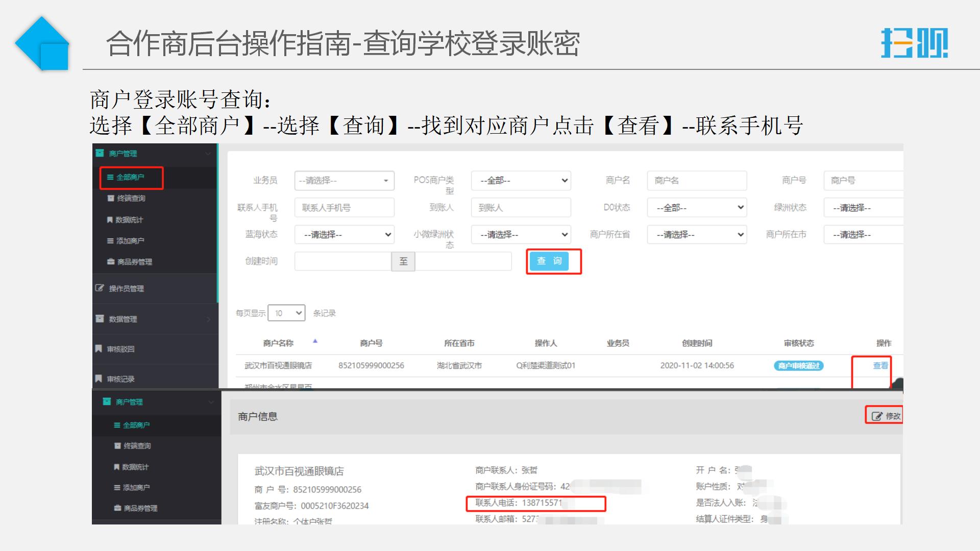Click the blue 查询 button
Screen dimensions: 980x551
click(x=549, y=261)
